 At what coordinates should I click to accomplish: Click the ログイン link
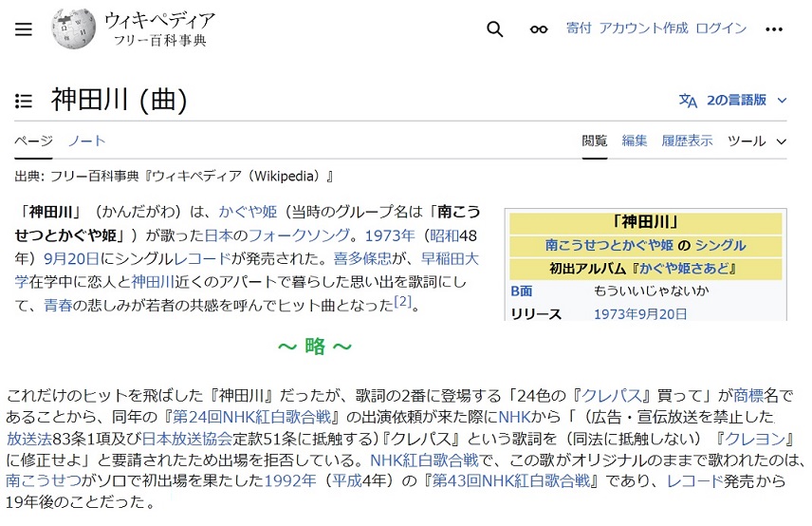point(721,28)
